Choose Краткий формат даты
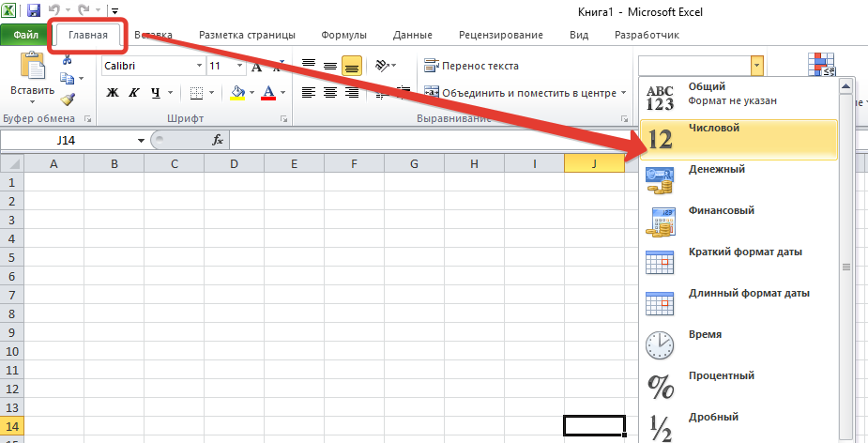 [x=739, y=264]
